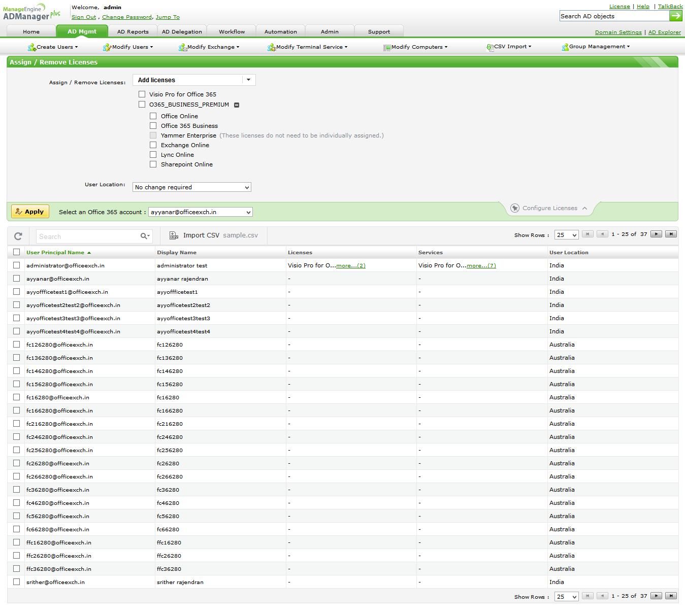Click the search magnifier icon in the table toolbar

coord(144,236)
